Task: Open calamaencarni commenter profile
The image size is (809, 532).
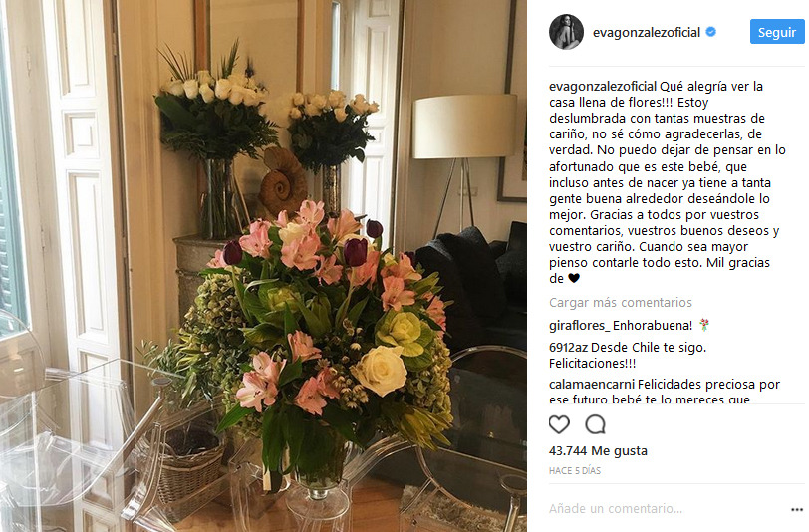Action: coord(592,385)
